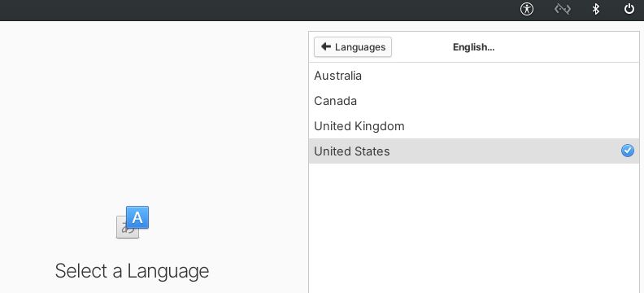Click the "Select a Language" heading

pos(132,271)
